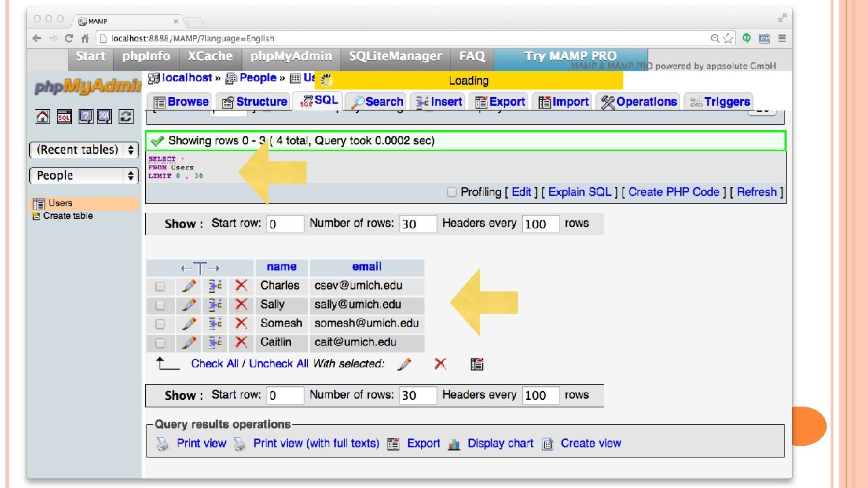Click the top Number of rows field
868x488 pixels.
[x=418, y=224]
